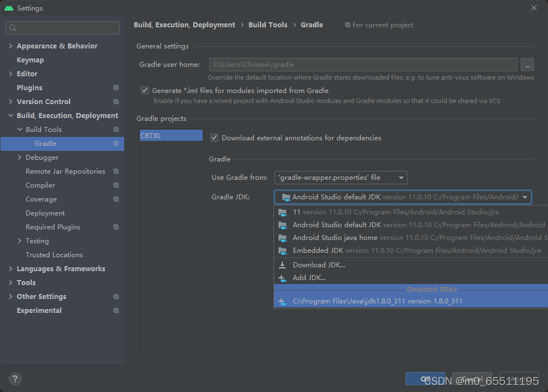The image size is (548, 392).
Task: Click the browse '...' button beside Gradle user home
Action: (x=527, y=65)
